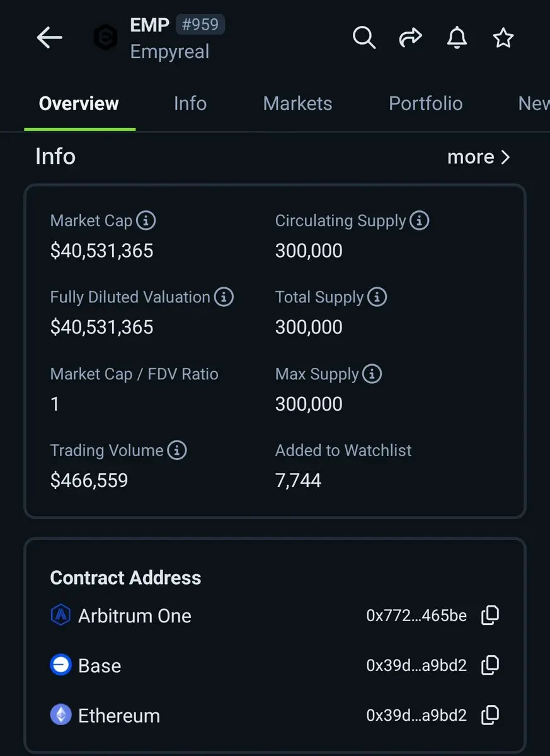Select the Overview tab
The width and height of the screenshot is (550, 756).
point(79,103)
